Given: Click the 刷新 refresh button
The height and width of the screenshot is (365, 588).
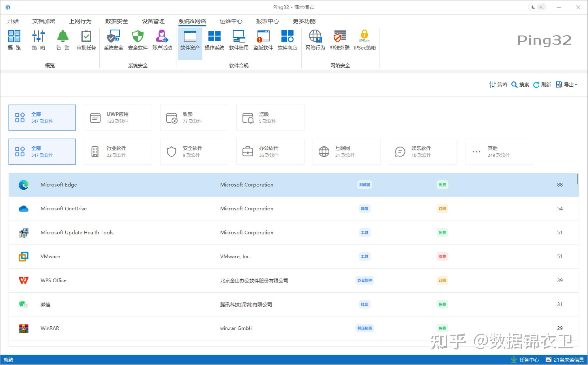Looking at the screenshot, I should point(542,85).
